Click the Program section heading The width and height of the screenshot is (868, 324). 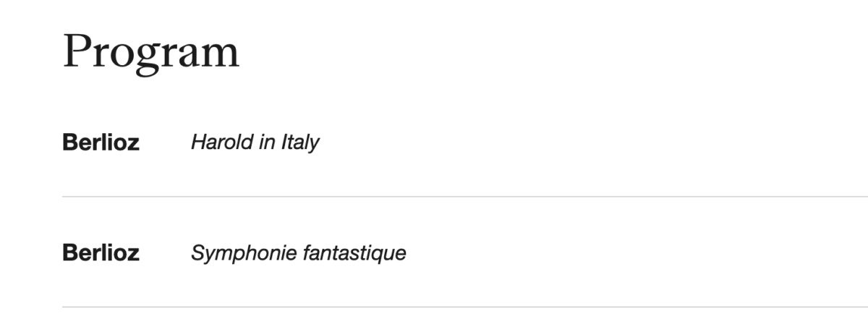(x=150, y=52)
